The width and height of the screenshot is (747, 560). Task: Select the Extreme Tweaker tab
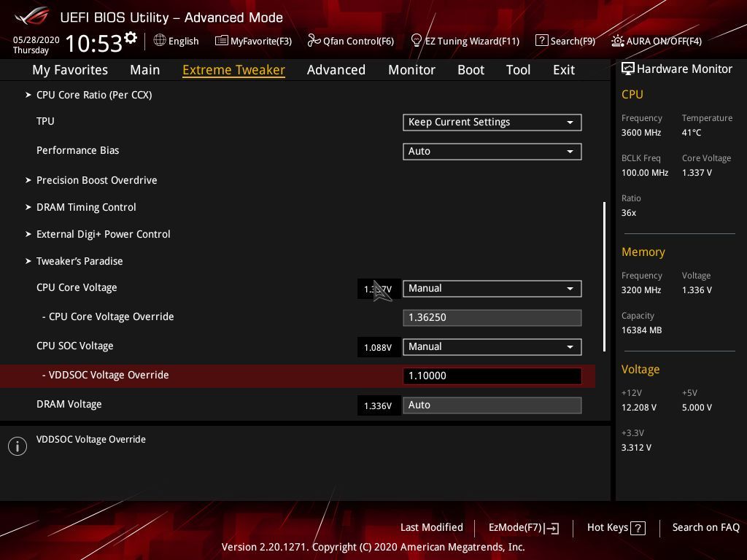pos(233,70)
